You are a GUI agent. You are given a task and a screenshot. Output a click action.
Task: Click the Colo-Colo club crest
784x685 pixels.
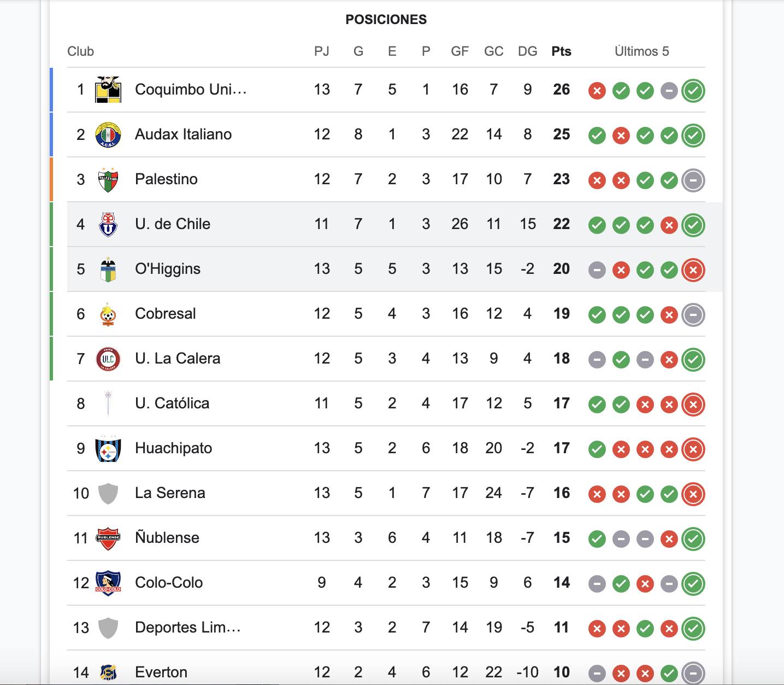[108, 583]
